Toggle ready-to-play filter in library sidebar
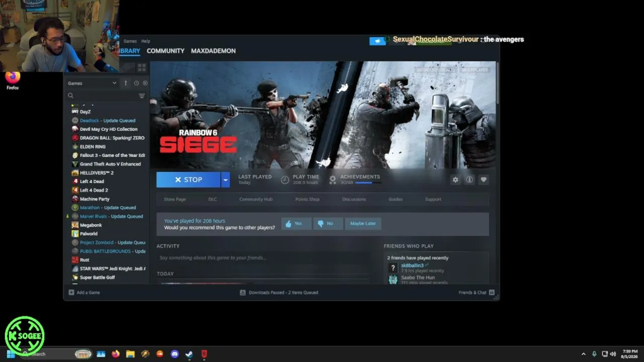644x362 pixels. tap(145, 83)
